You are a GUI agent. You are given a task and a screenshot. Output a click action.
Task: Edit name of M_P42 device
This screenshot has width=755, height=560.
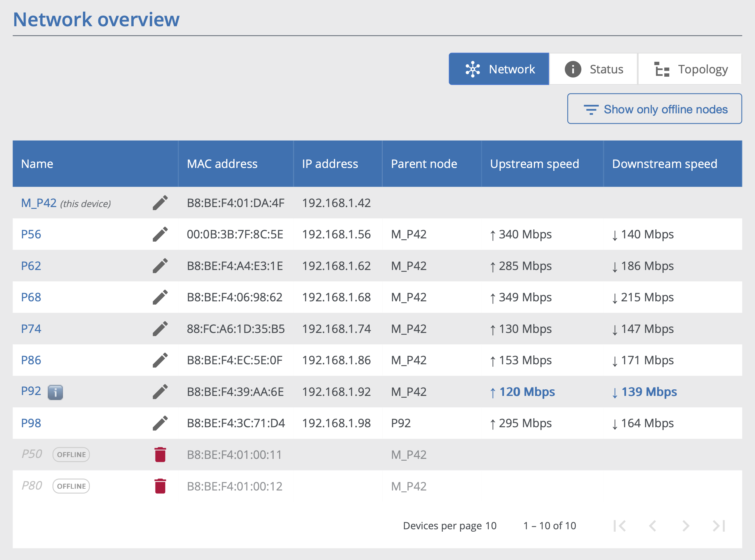160,203
